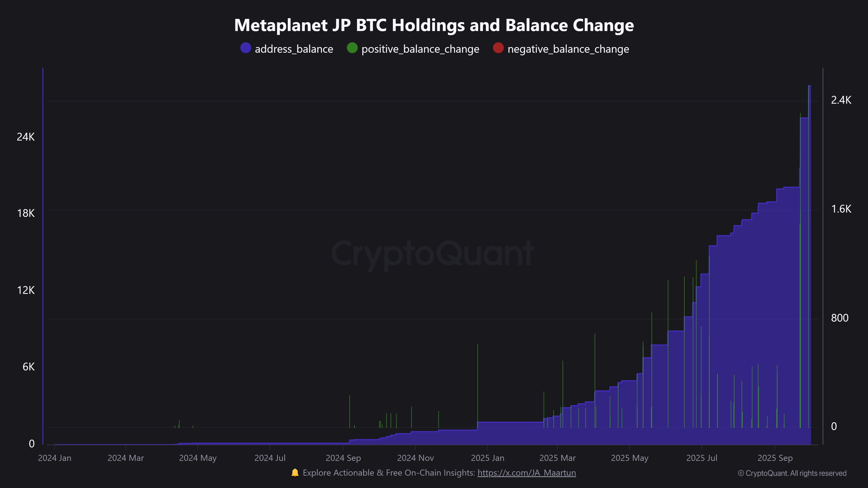868x488 pixels.
Task: Click the 2025 Jan x-axis label
Action: [x=487, y=458]
